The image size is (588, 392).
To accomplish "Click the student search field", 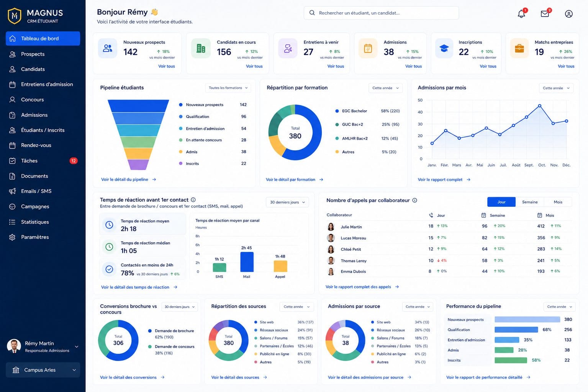I will point(381,13).
